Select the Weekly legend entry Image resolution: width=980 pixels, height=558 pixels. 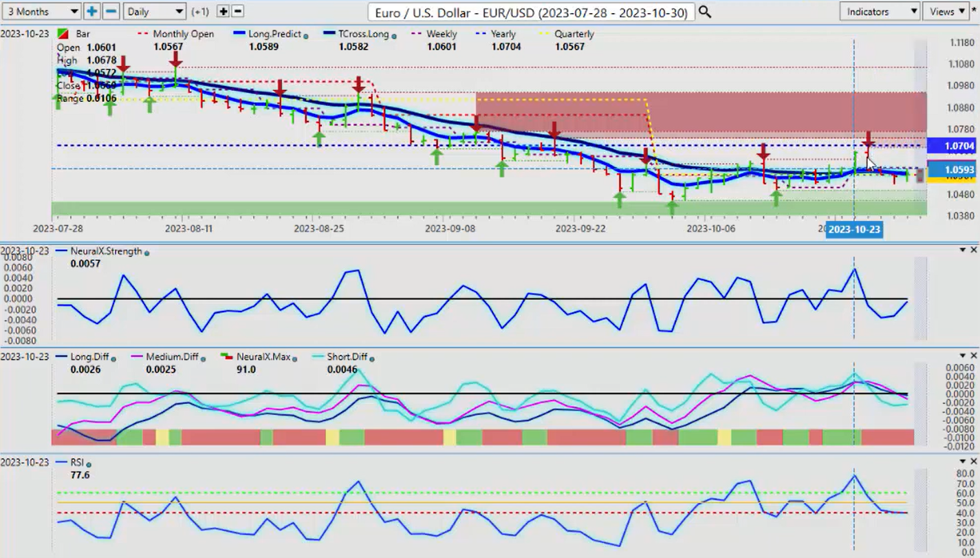(x=441, y=34)
